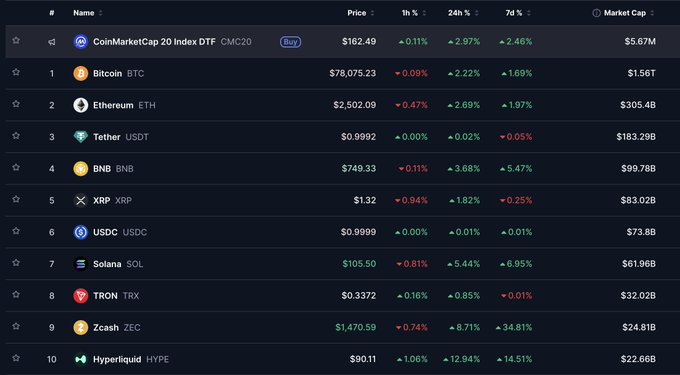Screen dimensions: 680x375
Task: Toggle the watchlist star for Tether
Action: 16,135
